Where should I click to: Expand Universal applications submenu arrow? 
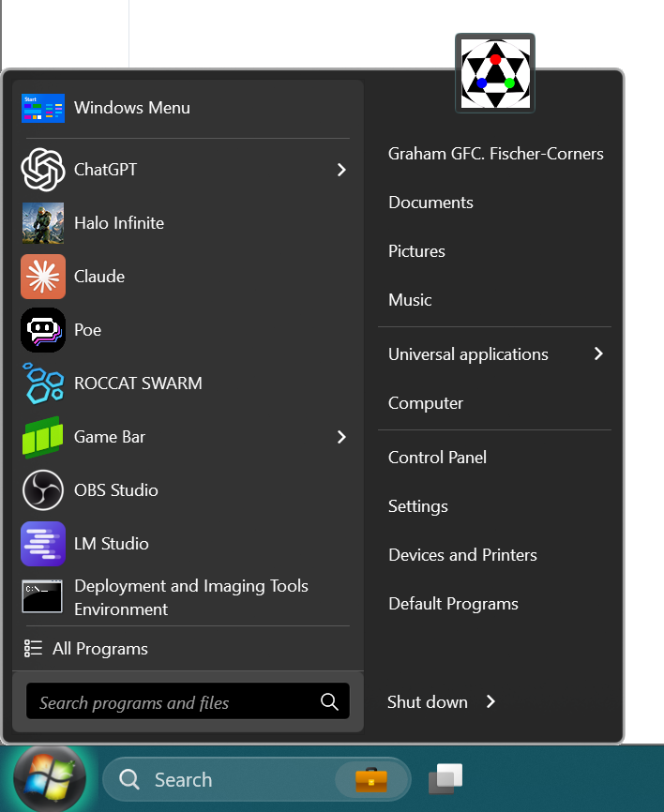(x=598, y=354)
